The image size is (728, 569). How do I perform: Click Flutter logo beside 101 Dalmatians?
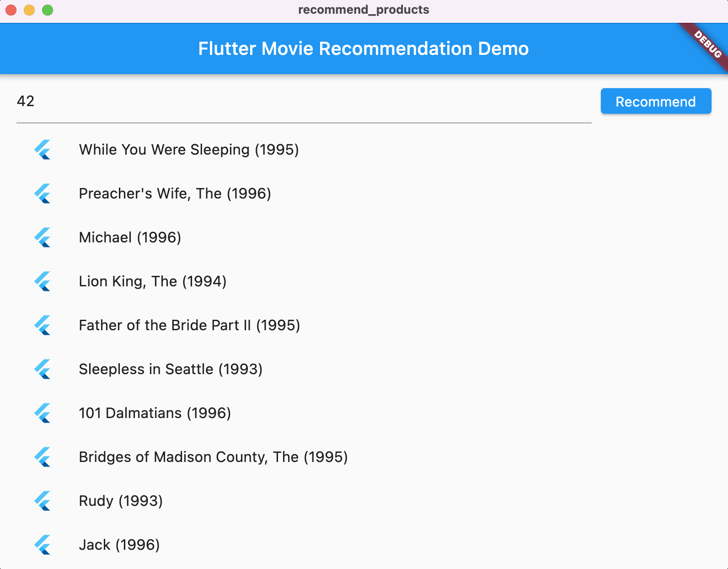43,413
